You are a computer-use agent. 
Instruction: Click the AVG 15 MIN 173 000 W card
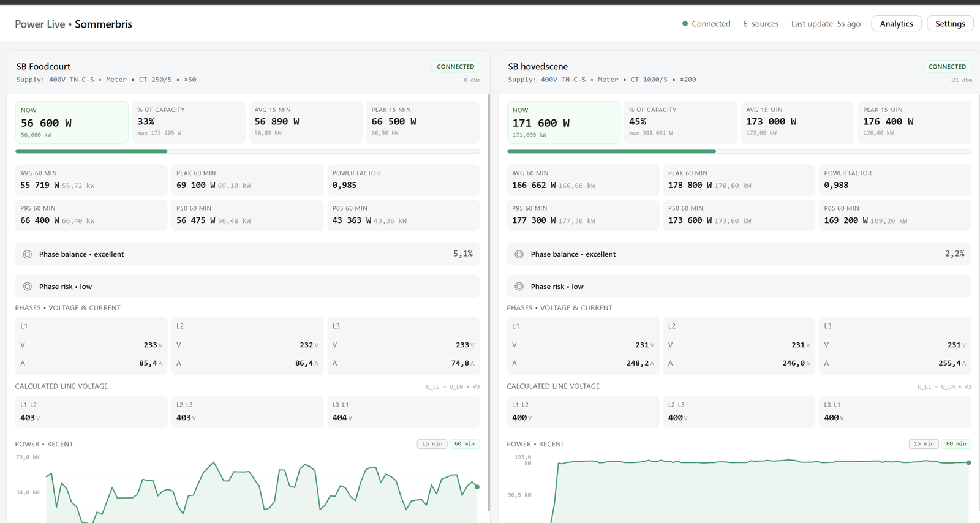(797, 122)
